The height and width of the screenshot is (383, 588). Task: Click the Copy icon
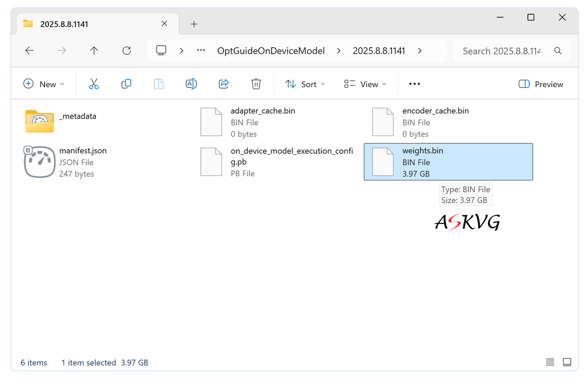126,84
